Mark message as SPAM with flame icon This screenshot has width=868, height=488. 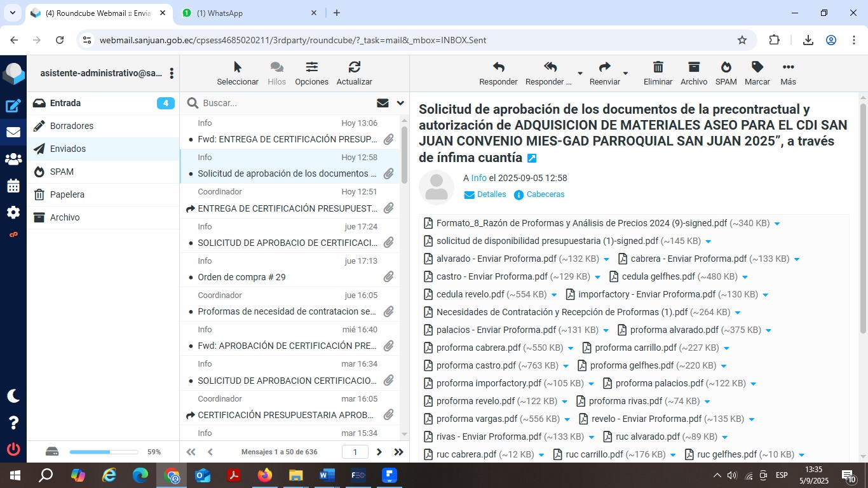tap(726, 67)
